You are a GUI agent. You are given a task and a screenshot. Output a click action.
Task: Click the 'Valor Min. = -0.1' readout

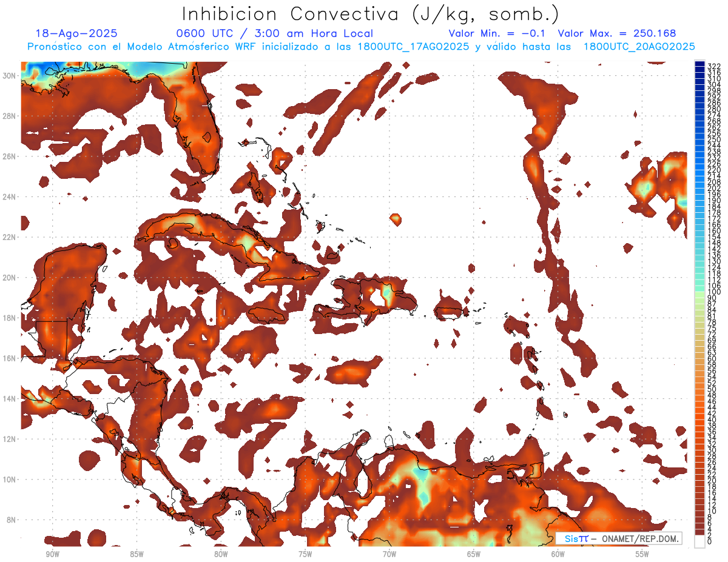[497, 33]
